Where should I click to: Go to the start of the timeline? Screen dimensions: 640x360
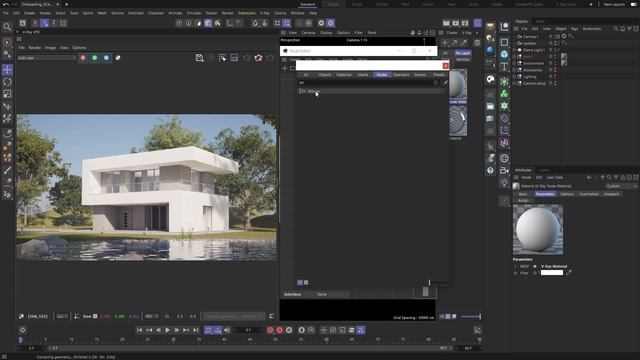139,330
